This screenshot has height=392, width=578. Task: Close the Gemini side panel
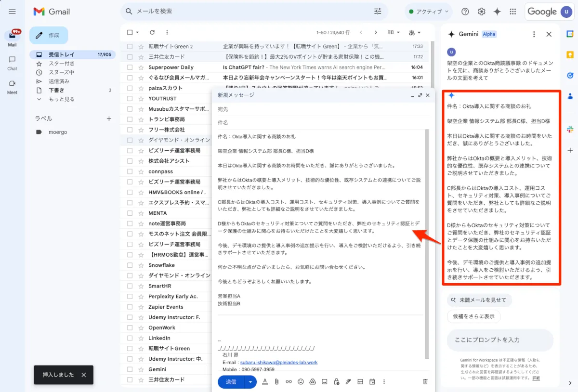pos(549,34)
